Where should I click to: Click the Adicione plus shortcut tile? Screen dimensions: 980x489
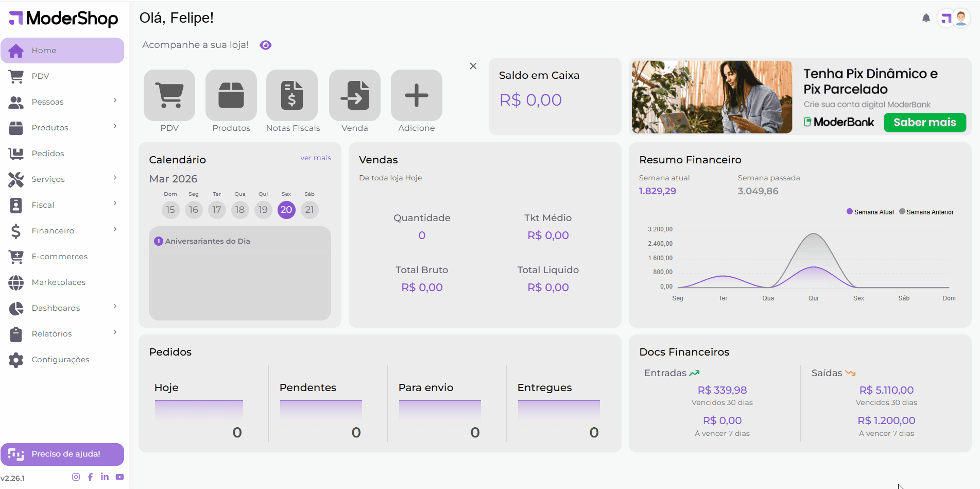416,95
